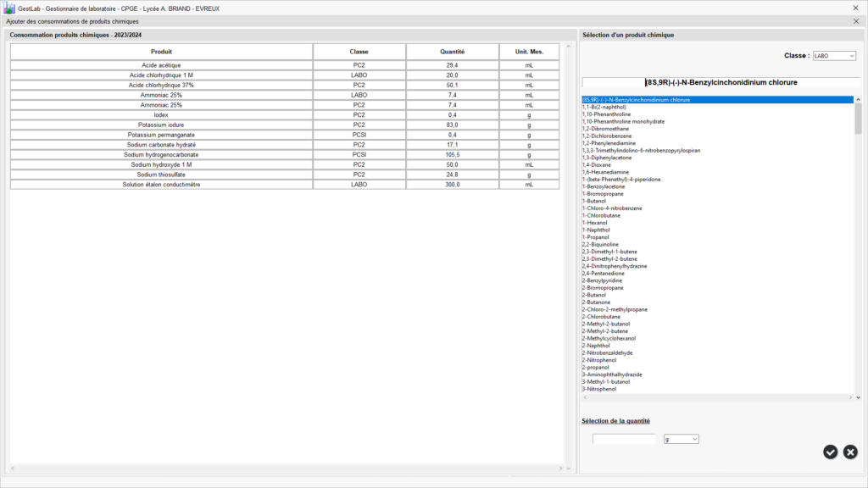Click the Sodium thiosulfate row
The height and width of the screenshot is (488, 868).
pos(161,175)
